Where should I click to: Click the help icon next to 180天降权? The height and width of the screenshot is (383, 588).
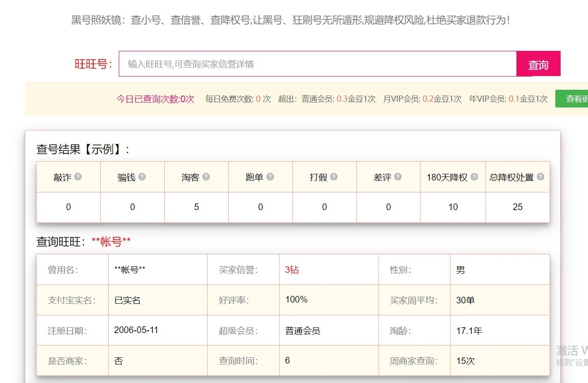[x=474, y=176]
